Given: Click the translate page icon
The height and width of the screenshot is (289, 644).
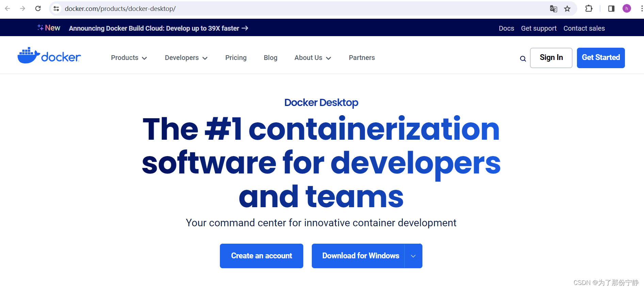Looking at the screenshot, I should [553, 9].
